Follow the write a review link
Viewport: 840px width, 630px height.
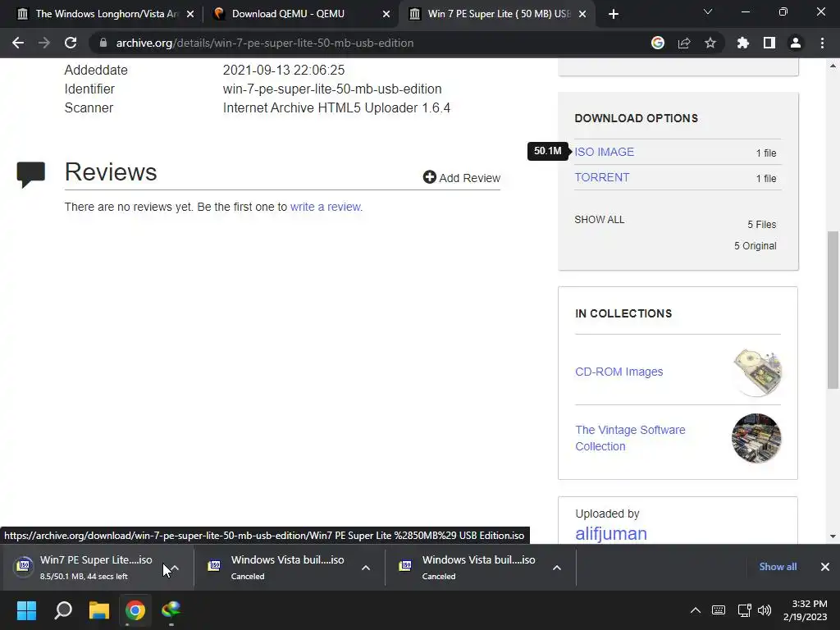[326, 207]
